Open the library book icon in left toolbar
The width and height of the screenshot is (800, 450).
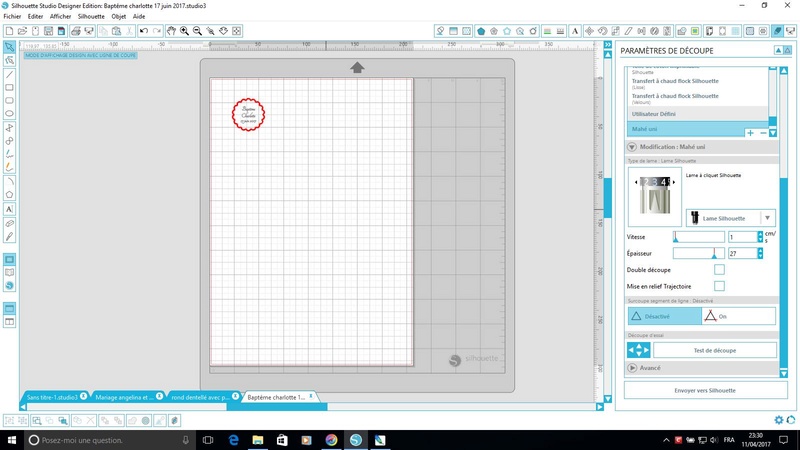(9, 272)
